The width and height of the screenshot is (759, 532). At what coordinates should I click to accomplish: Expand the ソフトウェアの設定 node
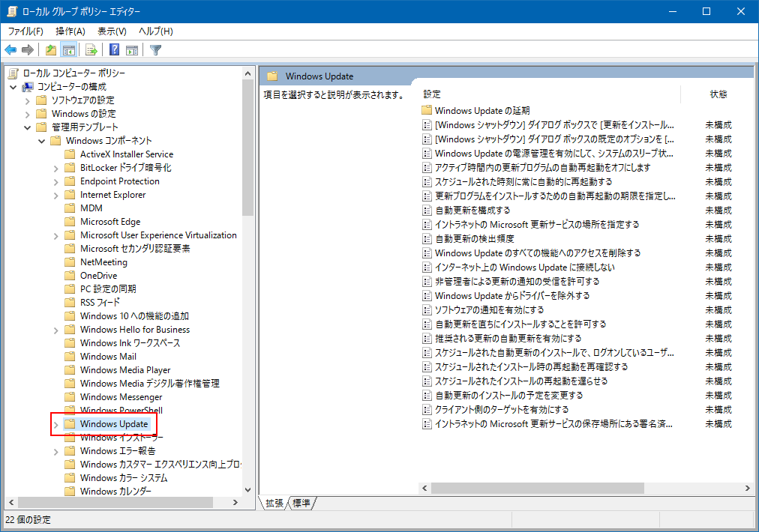click(x=28, y=100)
